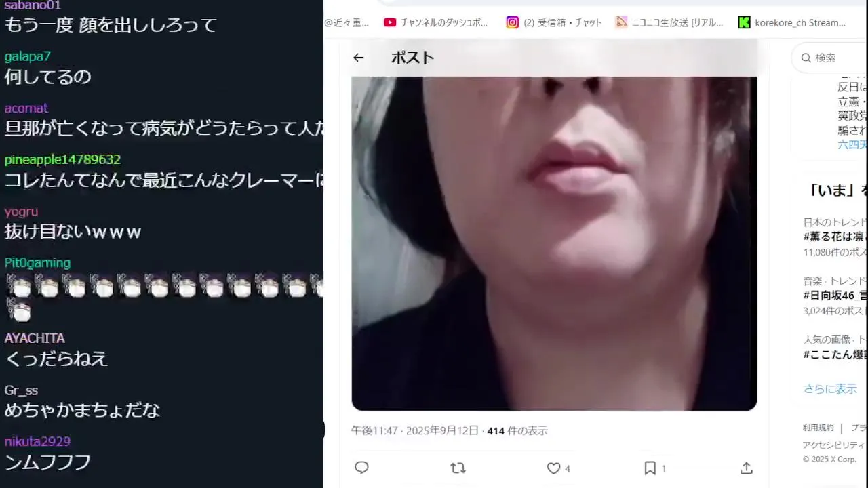Open the Instagram inbox chat bookmark
This screenshot has height=488, width=868.
(x=554, y=22)
